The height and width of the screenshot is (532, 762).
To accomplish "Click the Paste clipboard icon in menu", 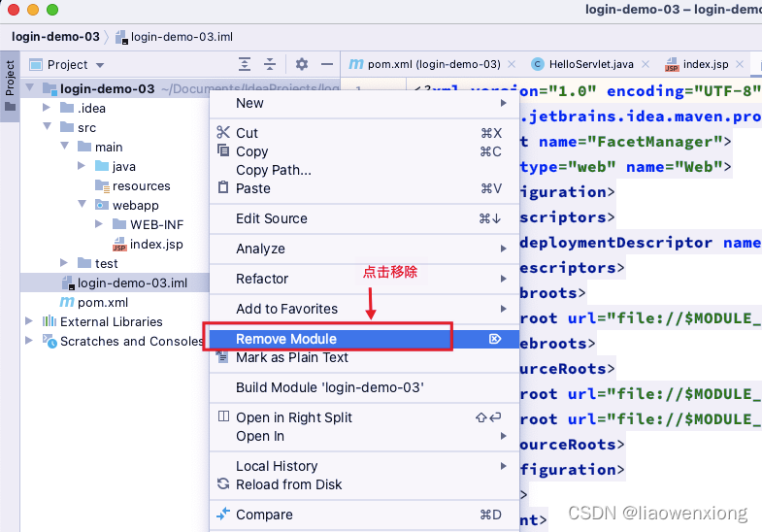I will click(223, 187).
